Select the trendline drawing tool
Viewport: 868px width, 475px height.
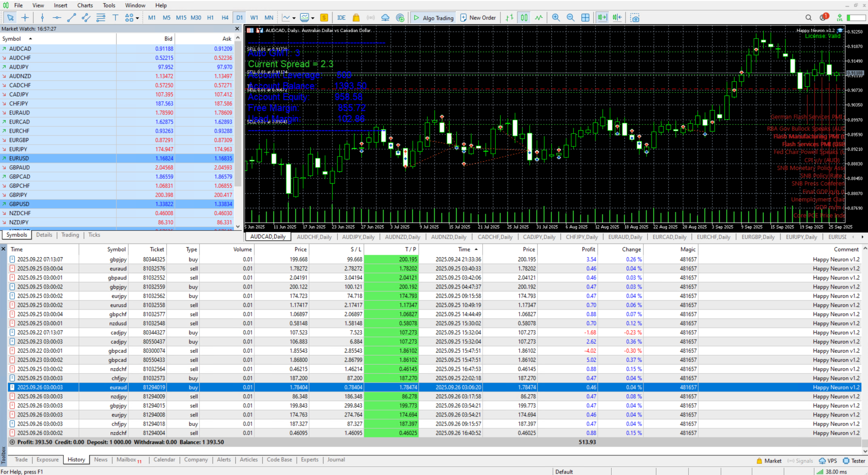pos(71,18)
